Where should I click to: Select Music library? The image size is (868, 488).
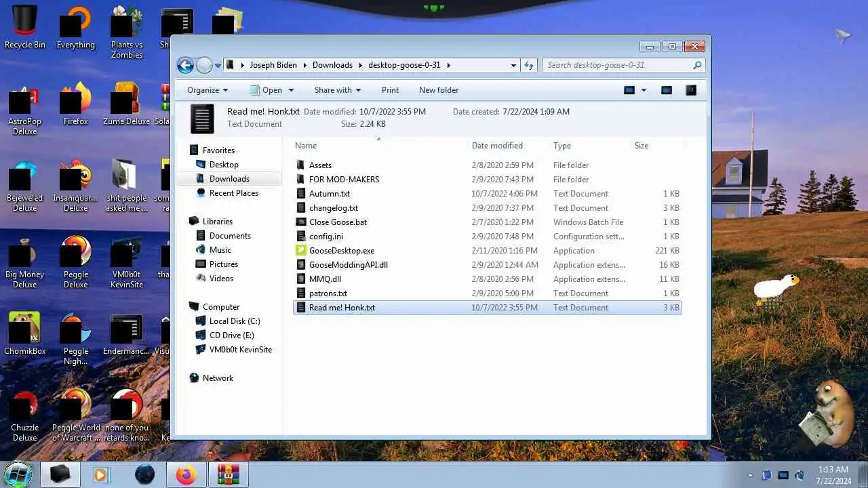(x=220, y=250)
